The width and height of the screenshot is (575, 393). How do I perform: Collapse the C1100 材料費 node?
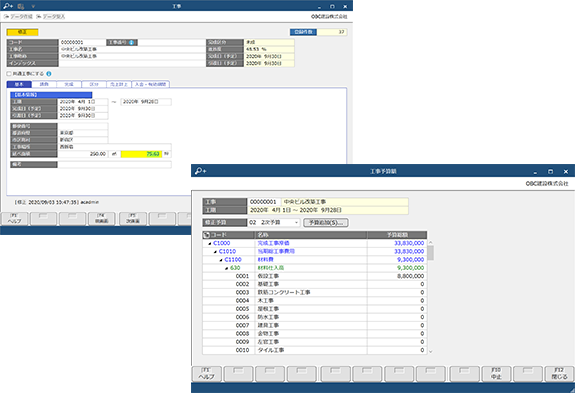click(x=221, y=260)
